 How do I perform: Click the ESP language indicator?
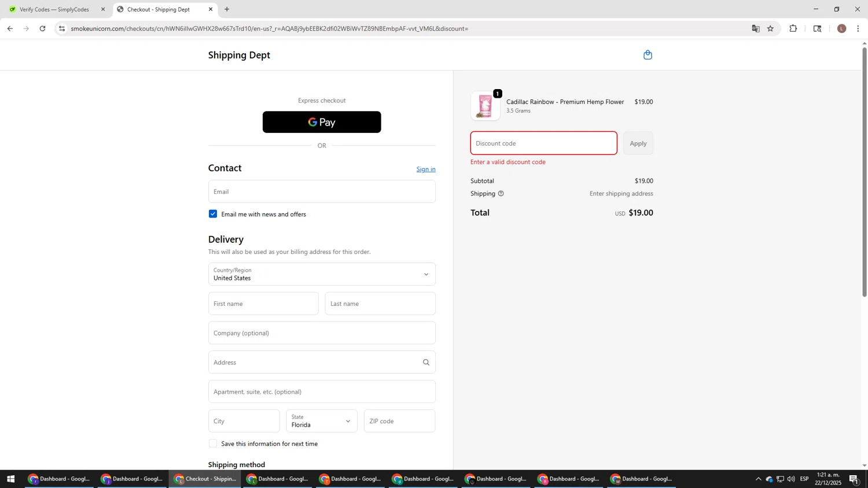[x=804, y=479]
